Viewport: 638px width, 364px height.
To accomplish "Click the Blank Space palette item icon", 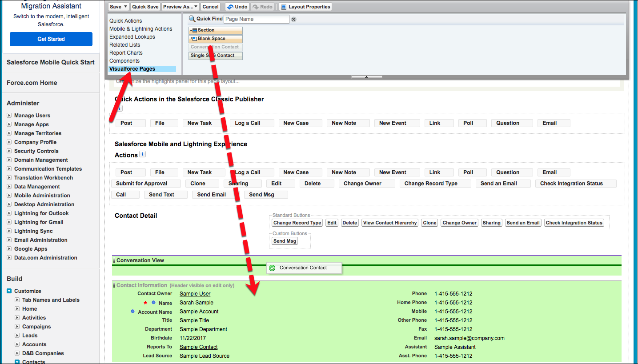I will point(193,39).
